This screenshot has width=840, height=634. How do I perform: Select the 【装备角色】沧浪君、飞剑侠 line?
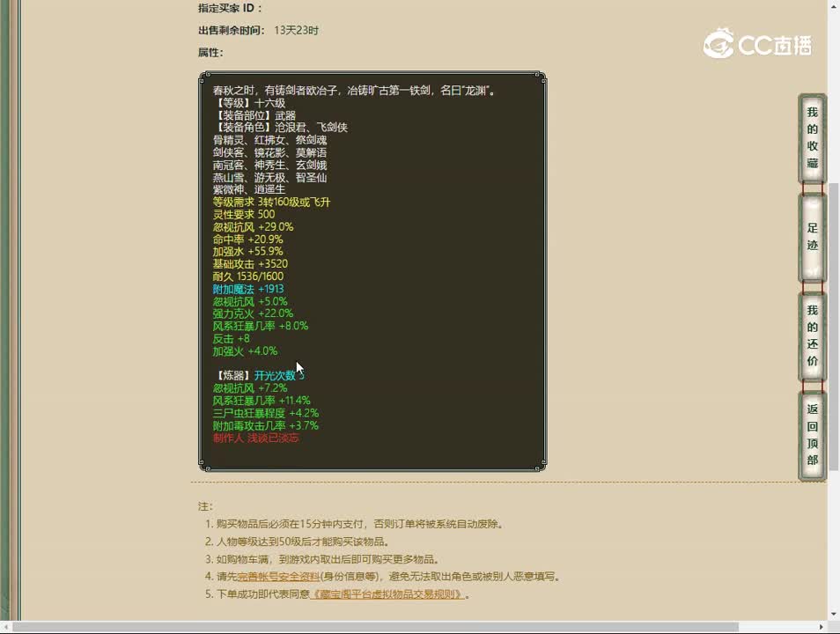coord(280,128)
